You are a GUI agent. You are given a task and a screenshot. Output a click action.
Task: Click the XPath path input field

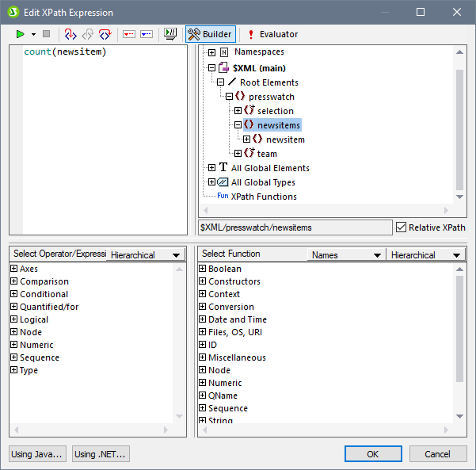(x=295, y=227)
